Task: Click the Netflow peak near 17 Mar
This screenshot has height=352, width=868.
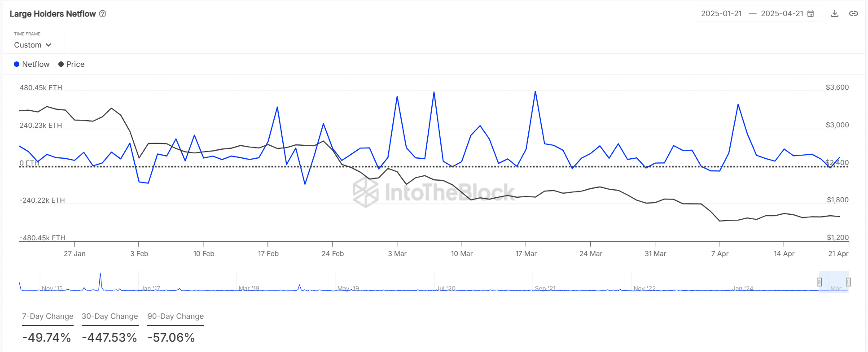Action: click(x=535, y=92)
